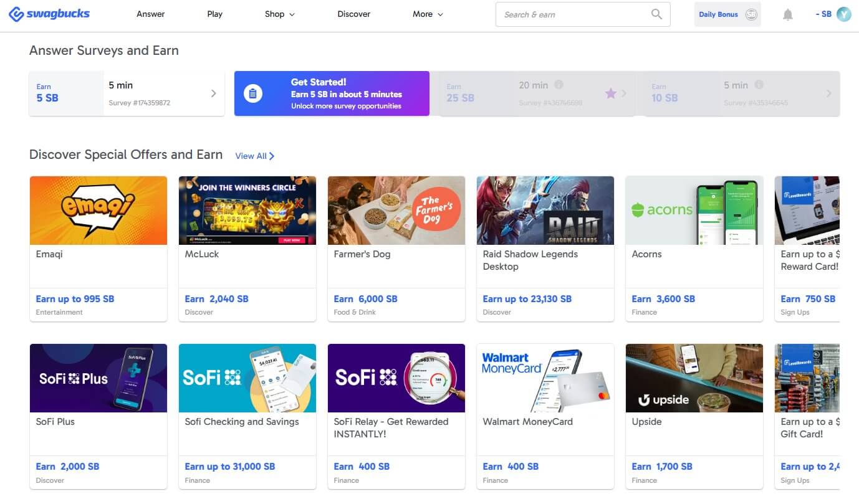Open the SoFi Plus offer image

(x=98, y=378)
